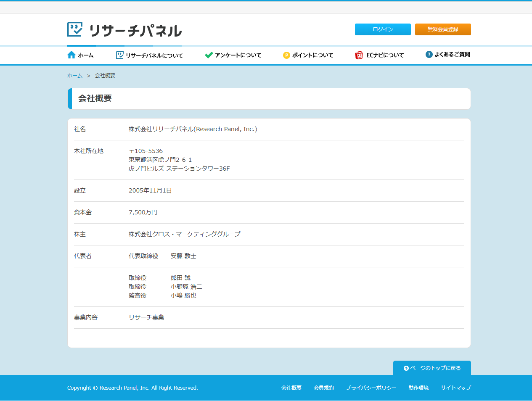Click the リサーチ事業 value
The width and height of the screenshot is (532, 401).
click(x=146, y=317)
